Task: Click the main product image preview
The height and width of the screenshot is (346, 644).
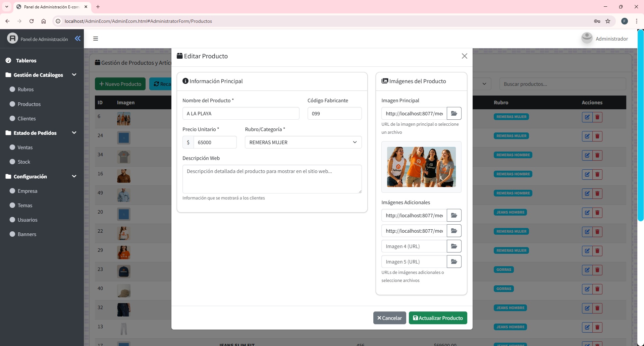Action: 421,167
